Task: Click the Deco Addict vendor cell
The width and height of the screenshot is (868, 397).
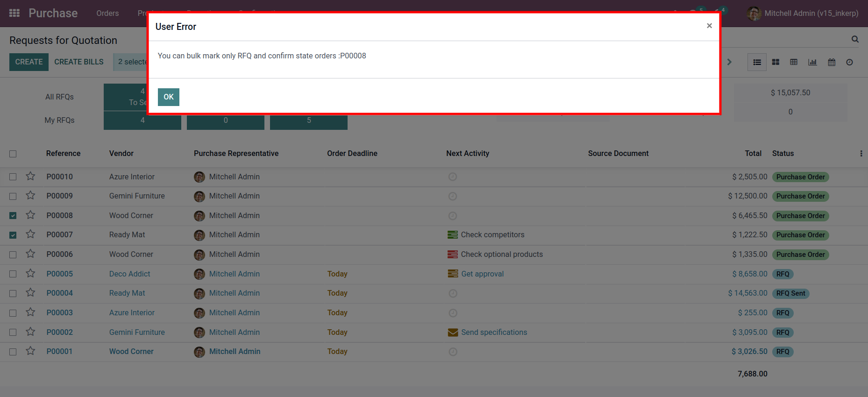Action: click(x=130, y=274)
